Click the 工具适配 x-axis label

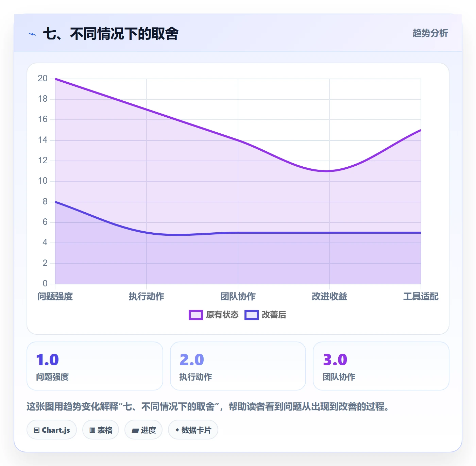[421, 297]
